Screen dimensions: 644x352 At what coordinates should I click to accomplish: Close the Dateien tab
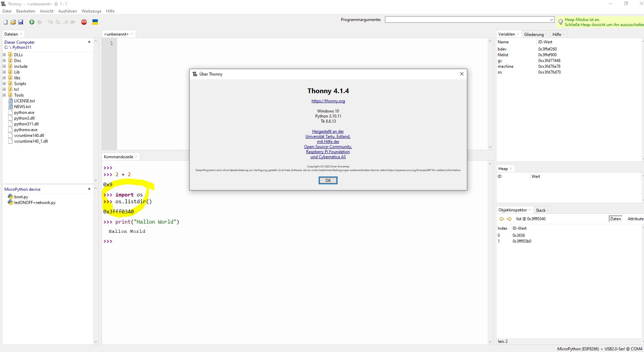21,34
